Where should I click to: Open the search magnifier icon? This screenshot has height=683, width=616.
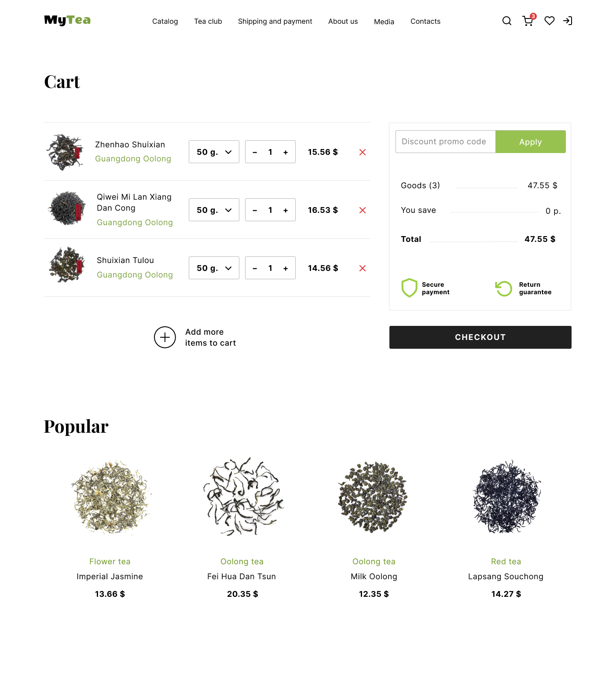tap(507, 21)
